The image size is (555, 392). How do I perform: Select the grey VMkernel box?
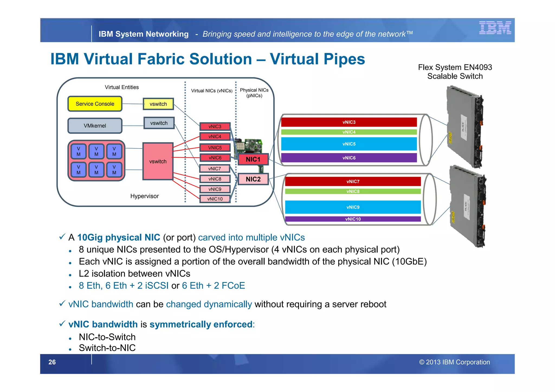95,126
